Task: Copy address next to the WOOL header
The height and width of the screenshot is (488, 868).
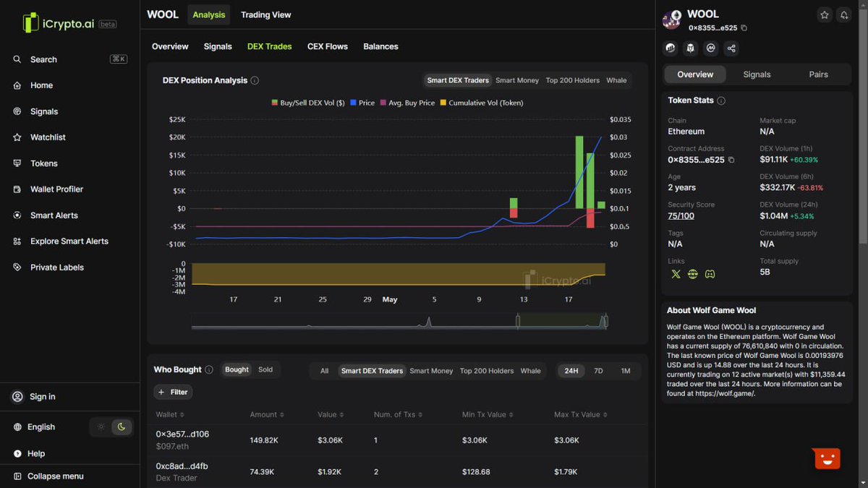Action: pos(744,28)
